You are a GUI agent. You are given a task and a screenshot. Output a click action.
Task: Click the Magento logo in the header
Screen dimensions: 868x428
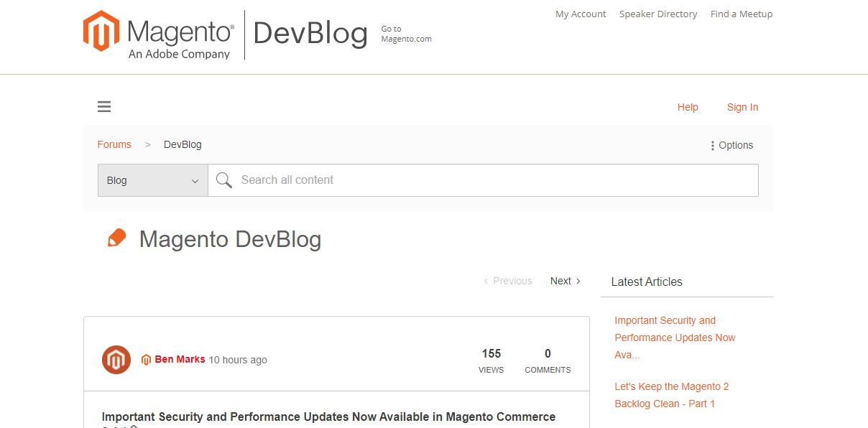159,34
